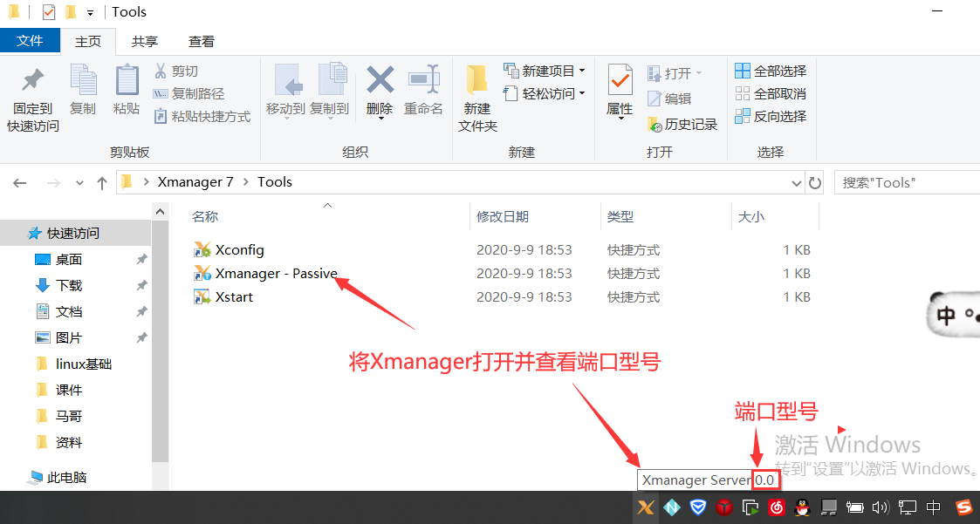Click Tools in address path

pyautogui.click(x=275, y=181)
